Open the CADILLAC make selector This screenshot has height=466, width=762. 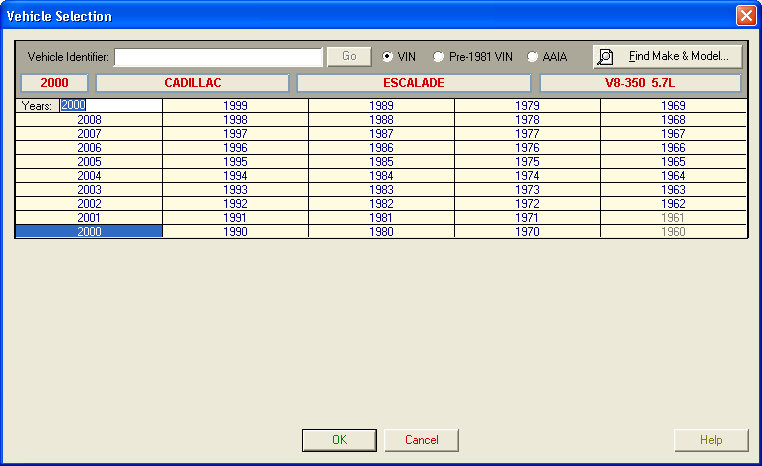pyautogui.click(x=192, y=83)
